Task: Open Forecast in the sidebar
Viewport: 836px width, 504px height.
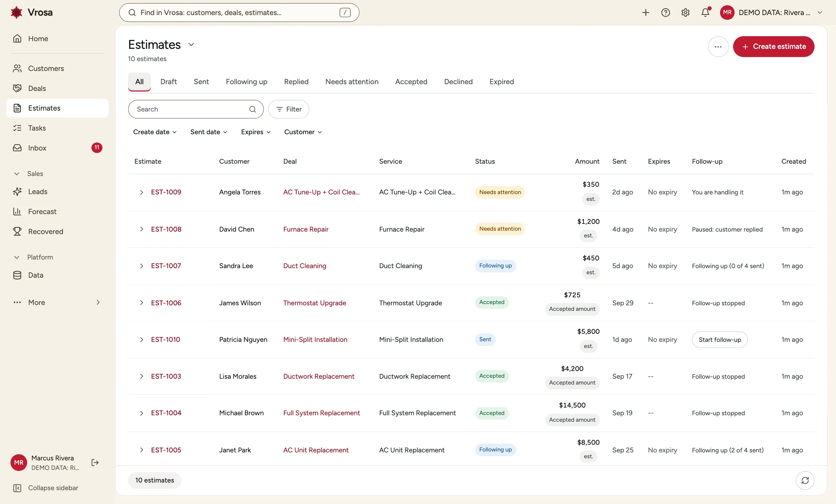Action: (x=57, y=212)
